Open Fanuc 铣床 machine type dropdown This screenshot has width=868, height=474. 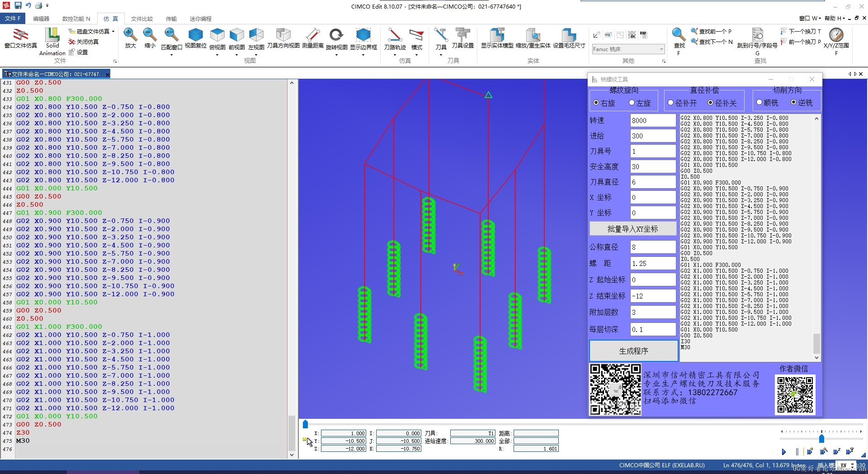pos(628,49)
